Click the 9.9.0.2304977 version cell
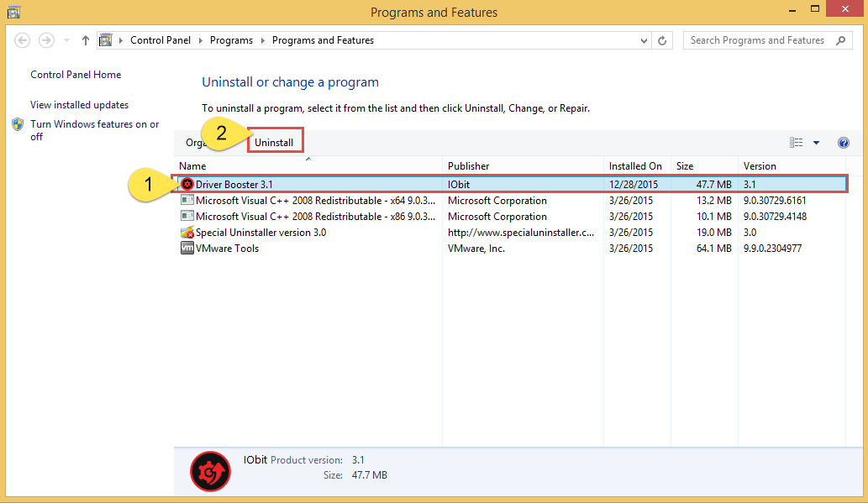The image size is (868, 503). tap(772, 249)
